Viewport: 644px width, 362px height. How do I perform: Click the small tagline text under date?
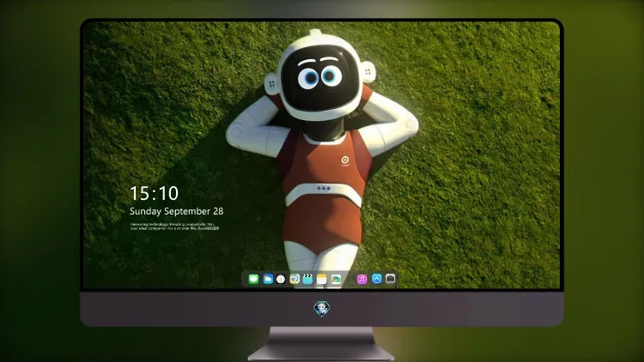click(175, 226)
